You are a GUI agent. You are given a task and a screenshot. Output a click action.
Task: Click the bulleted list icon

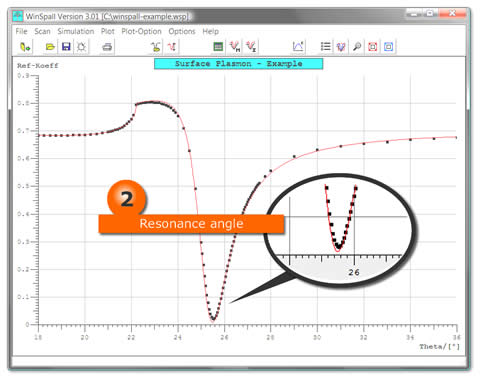[325, 47]
